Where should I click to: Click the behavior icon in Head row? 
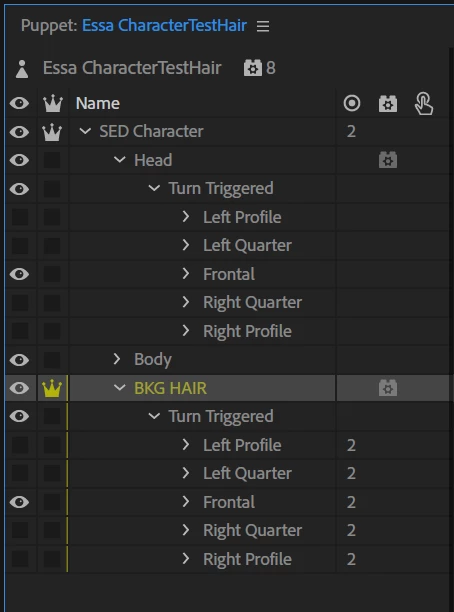pos(388,160)
